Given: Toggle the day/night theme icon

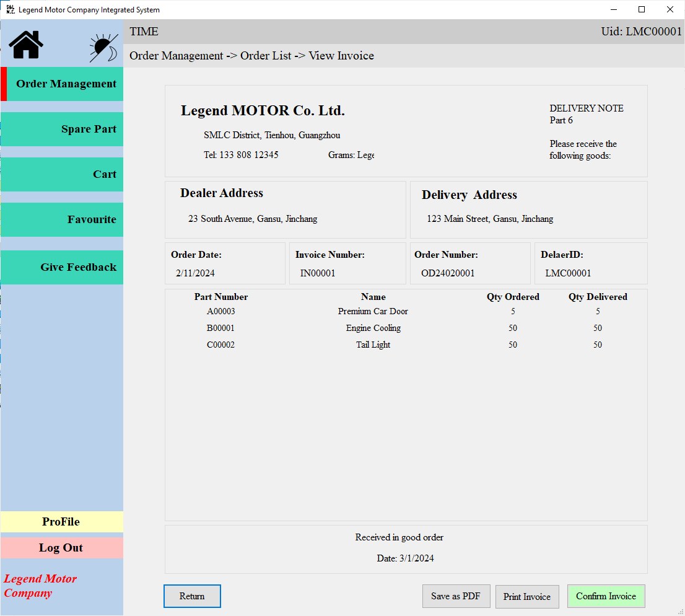Looking at the screenshot, I should pyautogui.click(x=103, y=48).
